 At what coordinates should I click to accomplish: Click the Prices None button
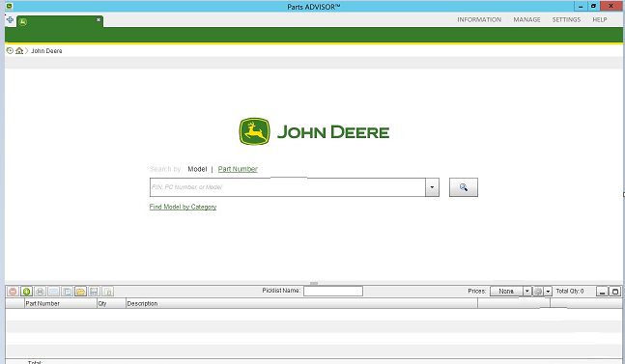[x=506, y=292]
